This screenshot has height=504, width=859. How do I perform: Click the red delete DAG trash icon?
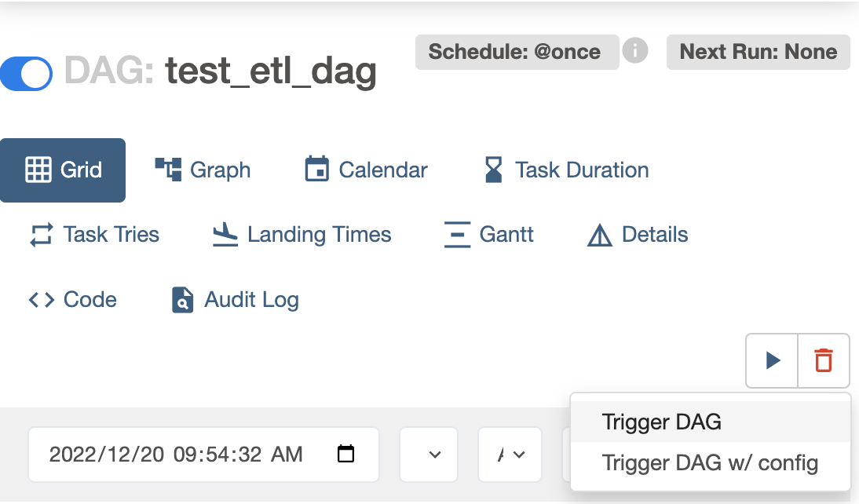[824, 360]
